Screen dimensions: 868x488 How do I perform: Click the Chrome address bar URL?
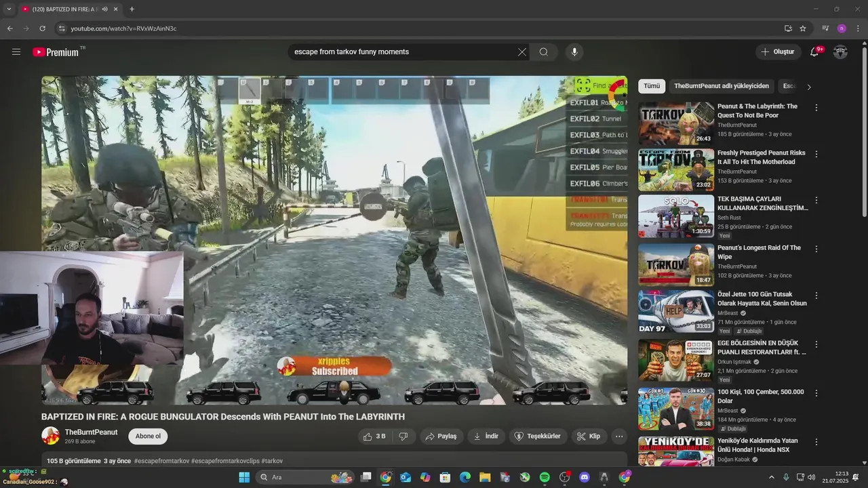coord(123,28)
